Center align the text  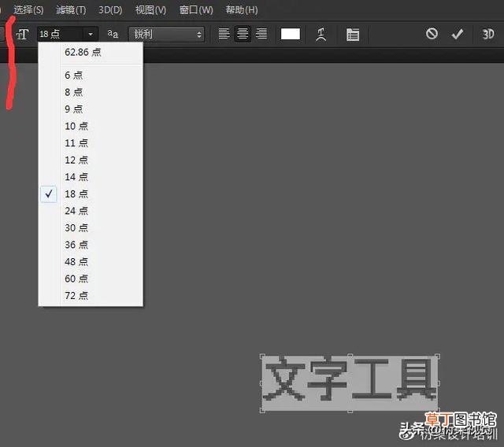click(x=243, y=33)
